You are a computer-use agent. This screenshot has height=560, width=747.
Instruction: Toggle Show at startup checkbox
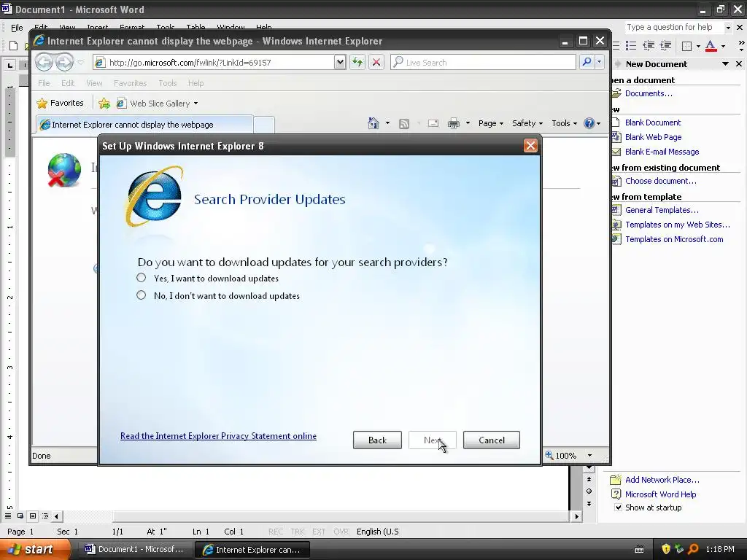(618, 507)
